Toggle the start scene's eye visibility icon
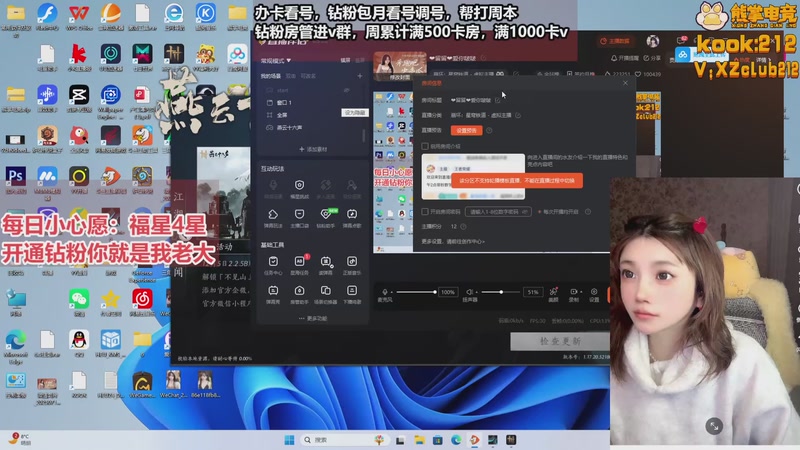The image size is (800, 450). [347, 90]
